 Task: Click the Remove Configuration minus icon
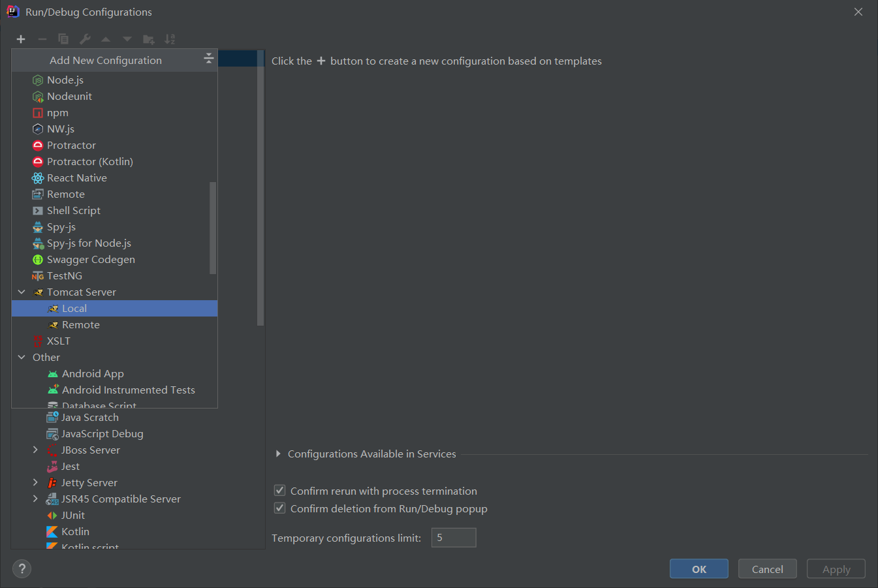tap(42, 39)
